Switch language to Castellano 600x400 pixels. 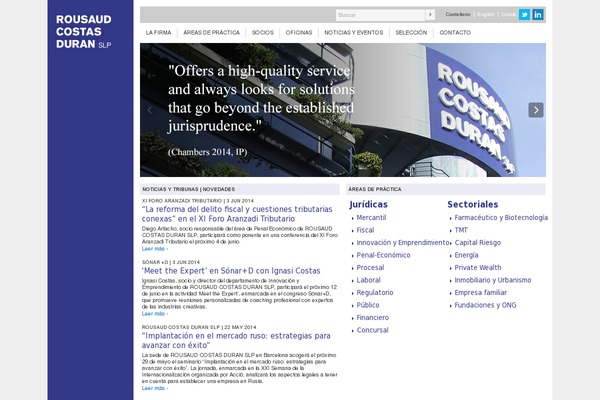pyautogui.click(x=458, y=14)
